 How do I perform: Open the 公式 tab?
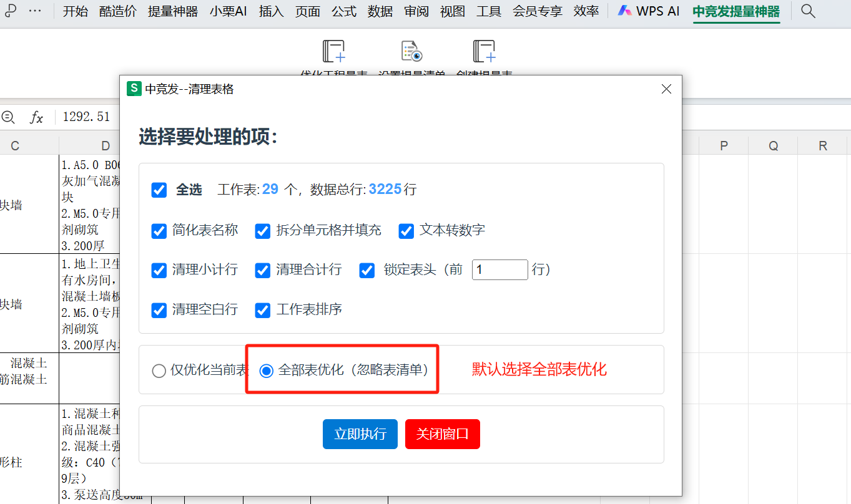(x=344, y=11)
